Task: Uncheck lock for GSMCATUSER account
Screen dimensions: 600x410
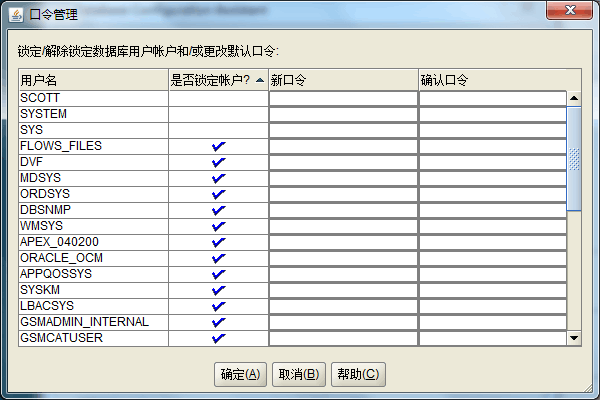Action: [218, 338]
